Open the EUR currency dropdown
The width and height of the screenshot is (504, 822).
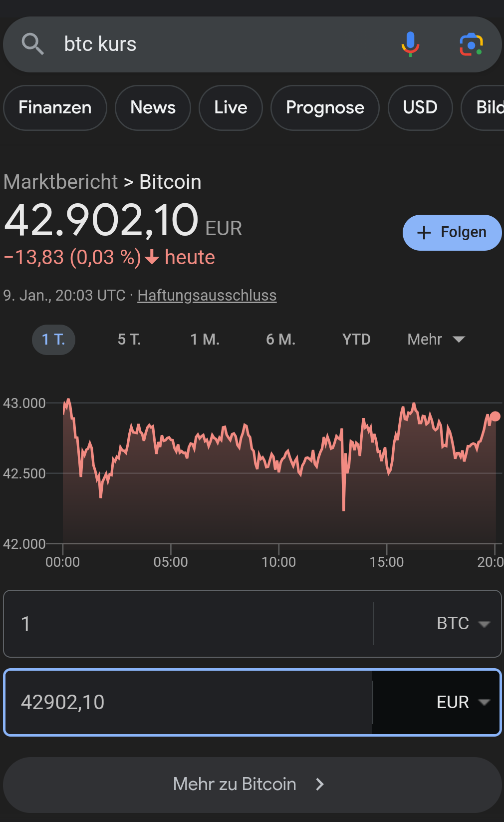point(463,703)
